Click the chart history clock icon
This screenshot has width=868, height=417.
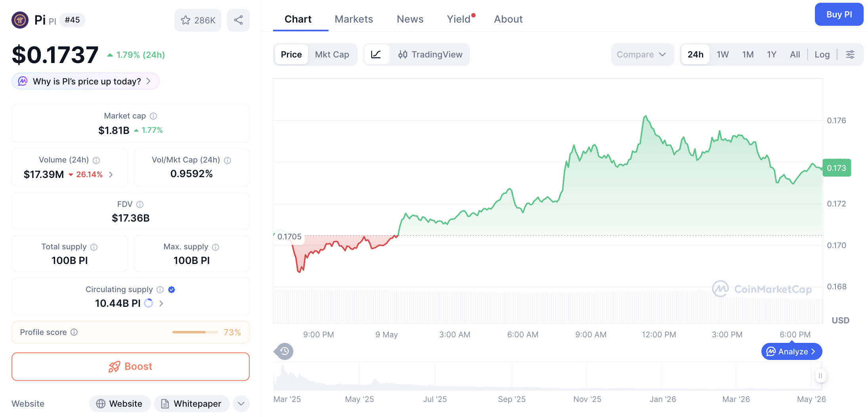click(x=284, y=351)
